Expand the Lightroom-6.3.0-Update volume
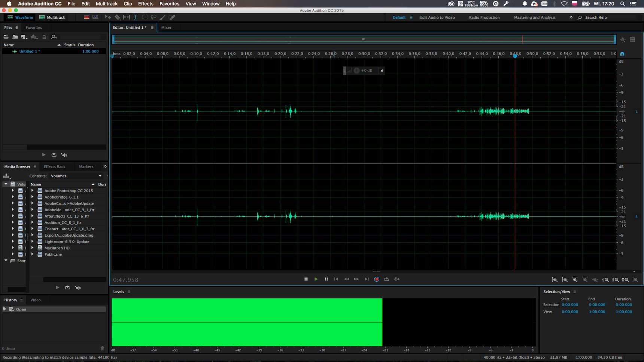This screenshot has width=644, height=362. (x=32, y=242)
